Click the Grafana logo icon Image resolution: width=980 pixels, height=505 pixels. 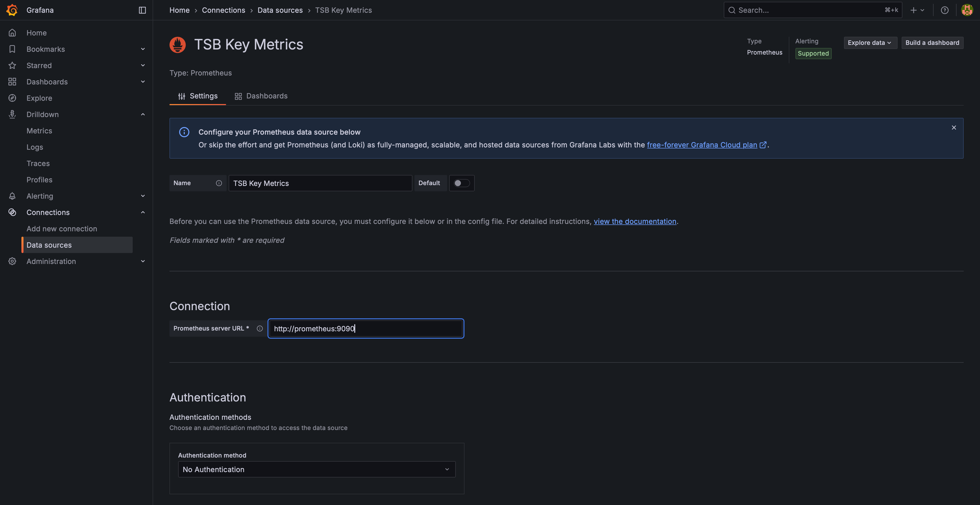(12, 10)
